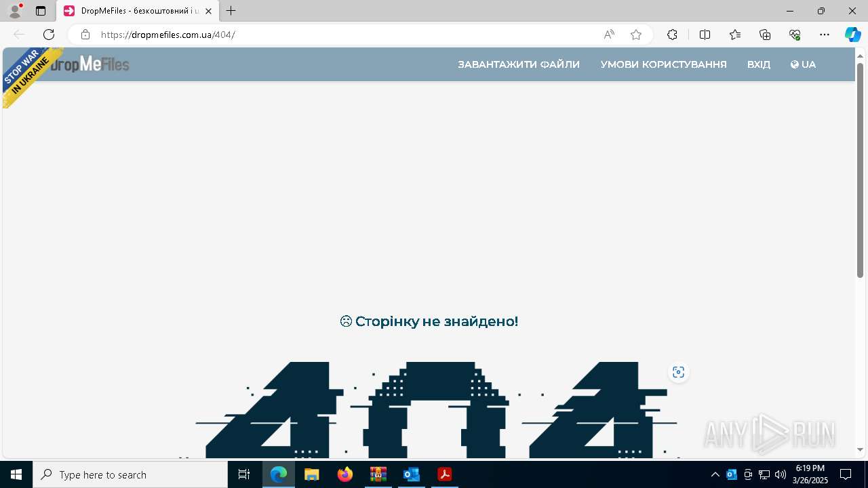Open the volume speaker icon

point(781,474)
